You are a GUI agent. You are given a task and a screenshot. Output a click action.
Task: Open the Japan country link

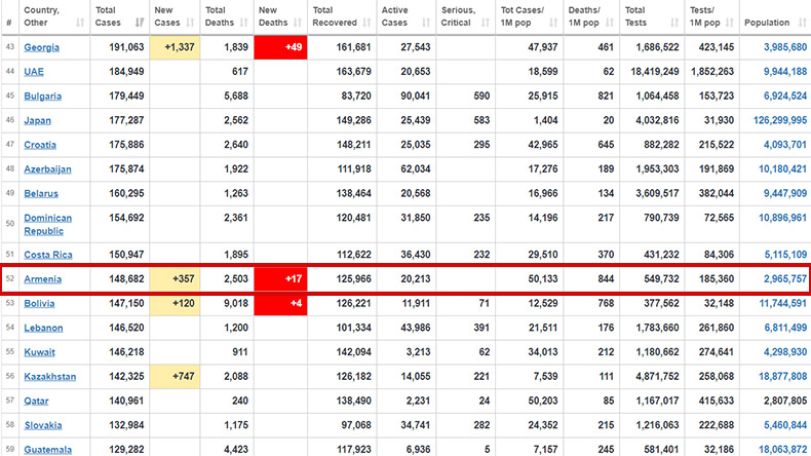37,120
